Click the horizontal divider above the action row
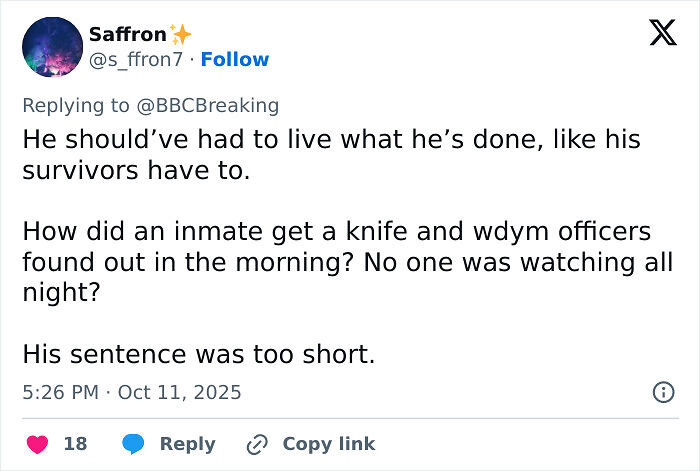This screenshot has height=471, width=700. [350, 418]
